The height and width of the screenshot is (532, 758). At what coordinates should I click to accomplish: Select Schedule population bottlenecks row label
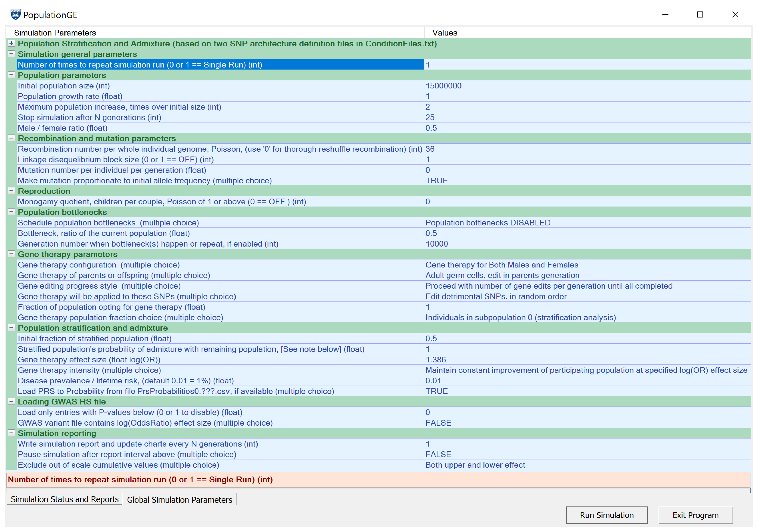tap(220, 223)
